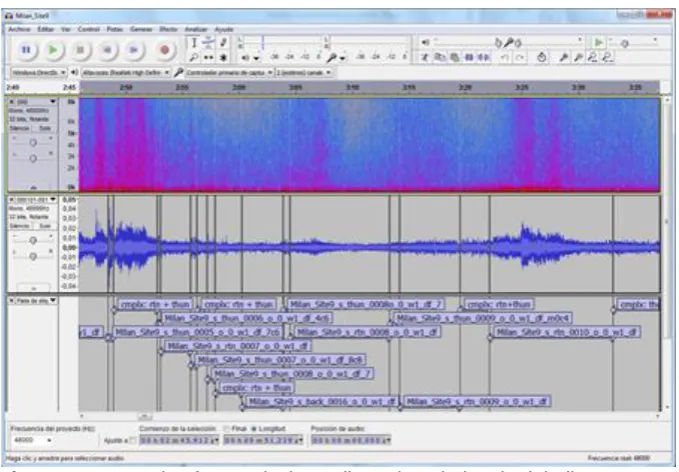Click the Cut scissors icon
This screenshot has width=679, height=472.
click(425, 57)
